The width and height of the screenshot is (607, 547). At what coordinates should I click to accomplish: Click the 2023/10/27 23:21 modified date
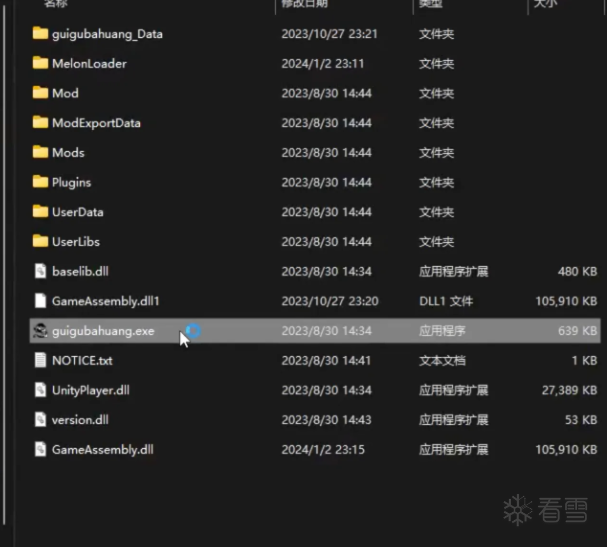[x=329, y=34]
